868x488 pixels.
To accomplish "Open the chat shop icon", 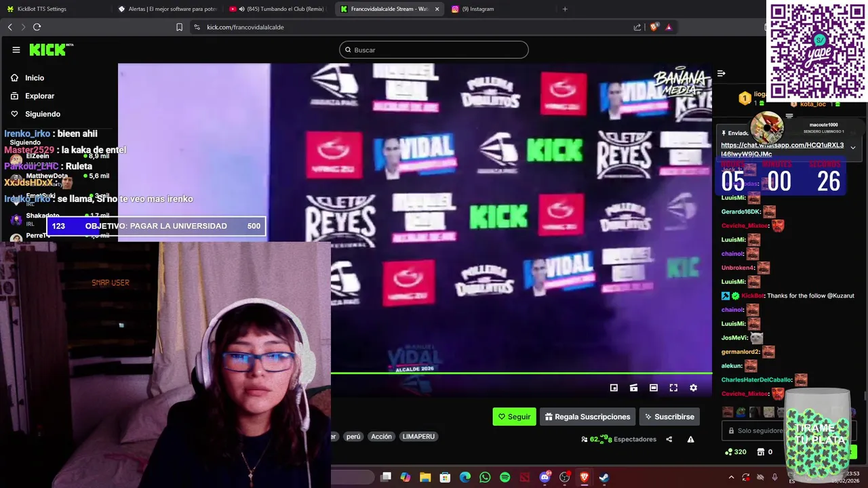I will tap(760, 452).
